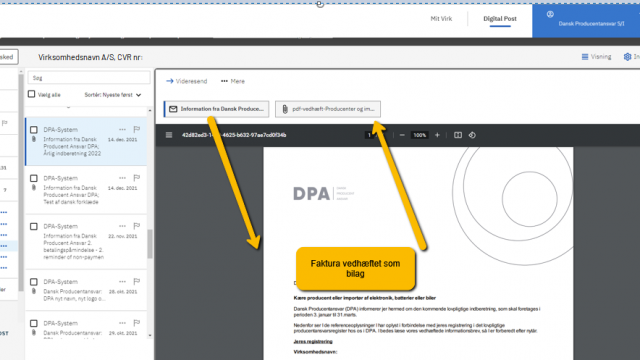640x360 pixels.
Task: Zoom out with the minus icon
Action: point(402,135)
